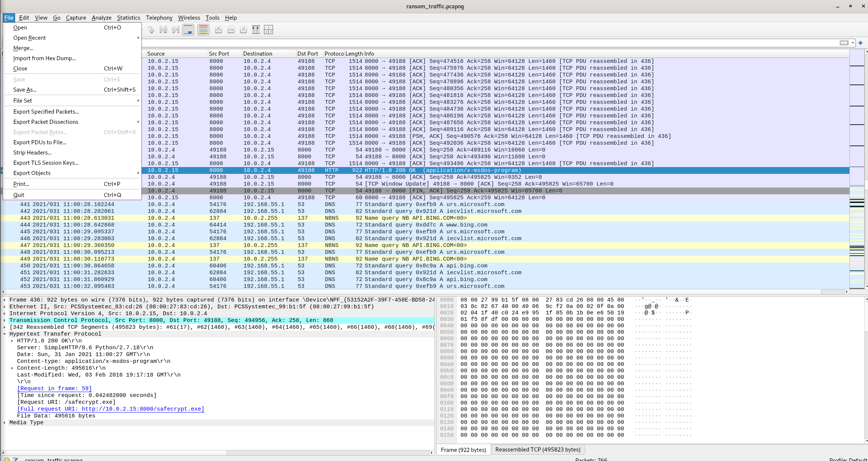
Task: Select Merge... from File menu
Action: click(72, 48)
